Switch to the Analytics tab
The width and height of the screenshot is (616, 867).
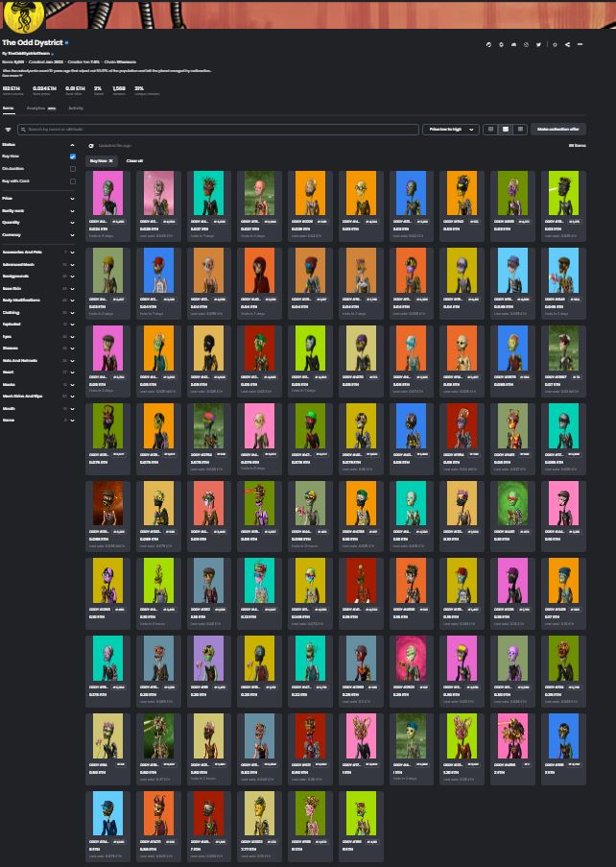pos(41,108)
